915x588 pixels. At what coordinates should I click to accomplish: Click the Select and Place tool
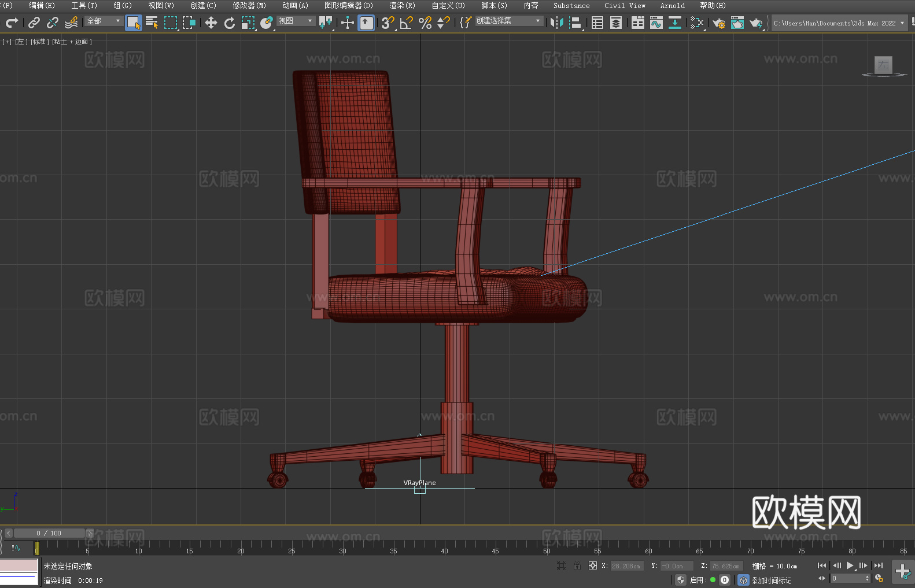coord(267,23)
